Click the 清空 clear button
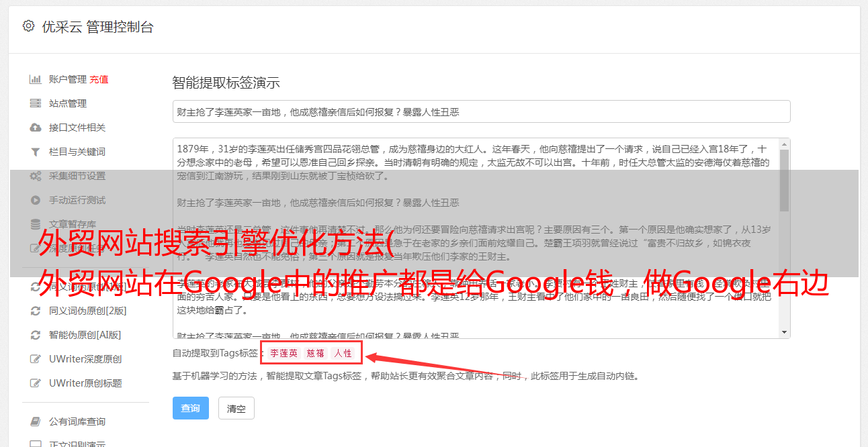 [236, 408]
